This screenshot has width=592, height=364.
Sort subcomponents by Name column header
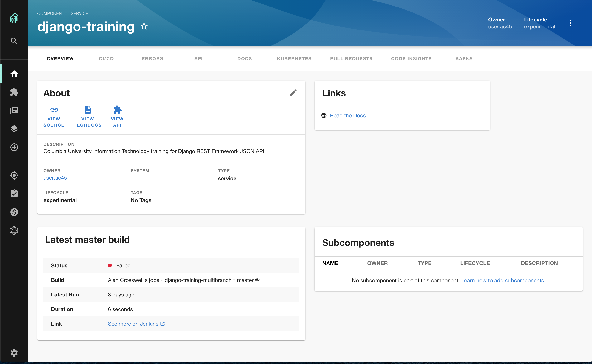click(x=330, y=263)
